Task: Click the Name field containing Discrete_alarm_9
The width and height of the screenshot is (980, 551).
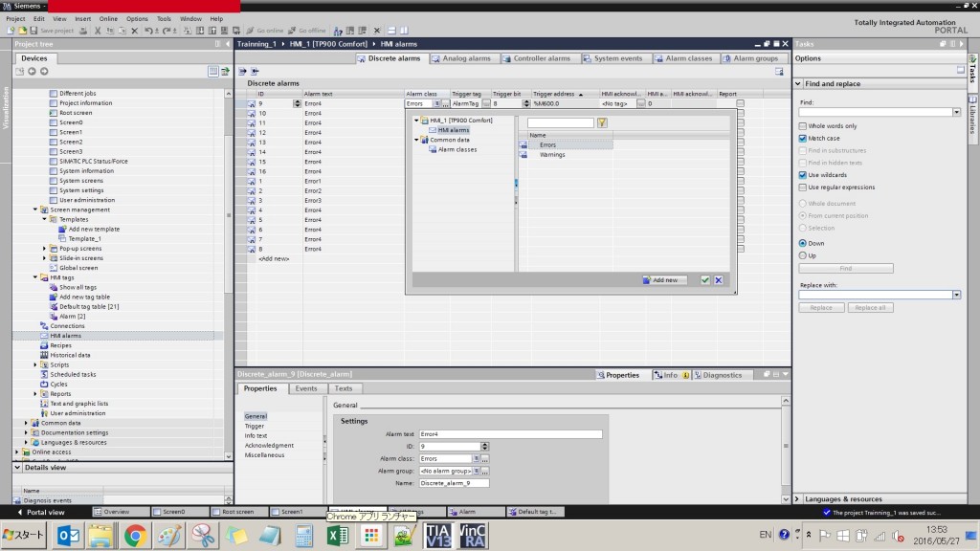Action: coord(454,483)
